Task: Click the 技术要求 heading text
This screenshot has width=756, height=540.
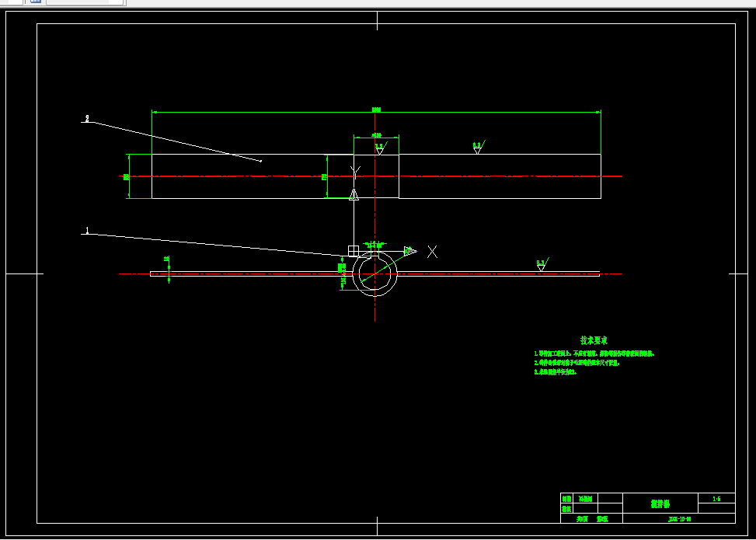Action: [x=594, y=341]
